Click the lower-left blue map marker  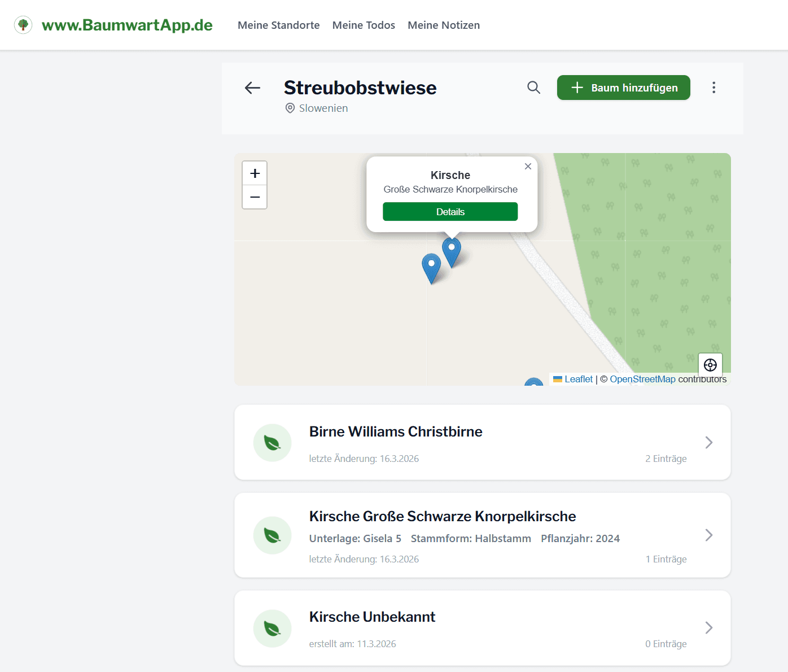431,267
